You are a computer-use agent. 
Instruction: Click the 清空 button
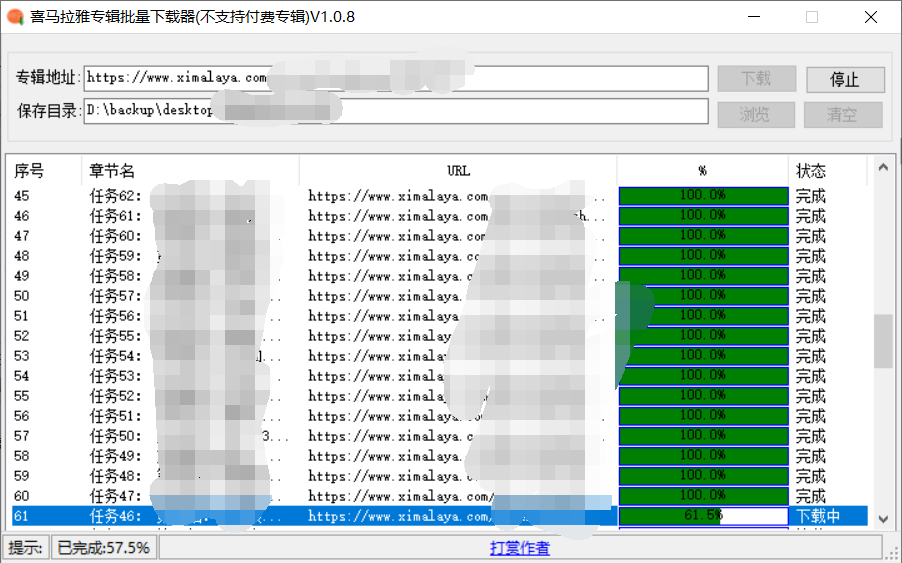tap(843, 114)
